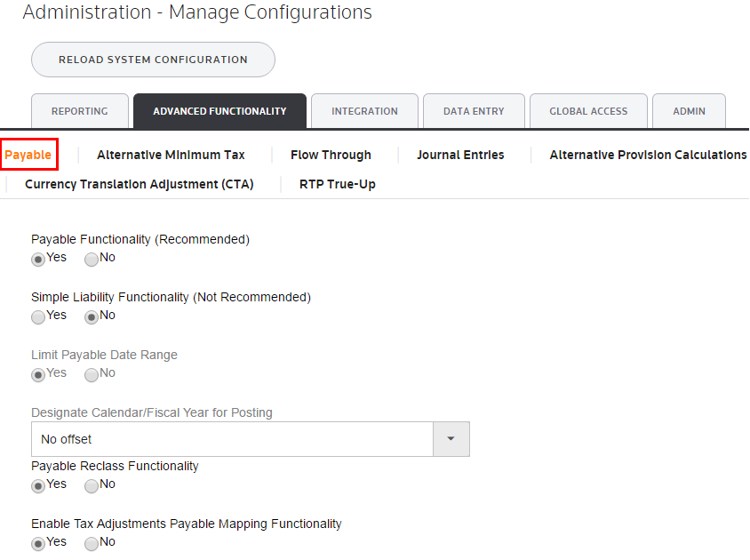Click Reload System Configuration button
Image resolution: width=750 pixels, height=560 pixels.
pyautogui.click(x=153, y=60)
